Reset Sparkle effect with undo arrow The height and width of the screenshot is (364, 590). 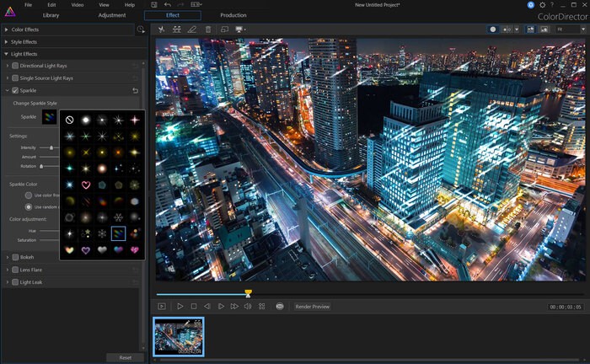tap(136, 90)
